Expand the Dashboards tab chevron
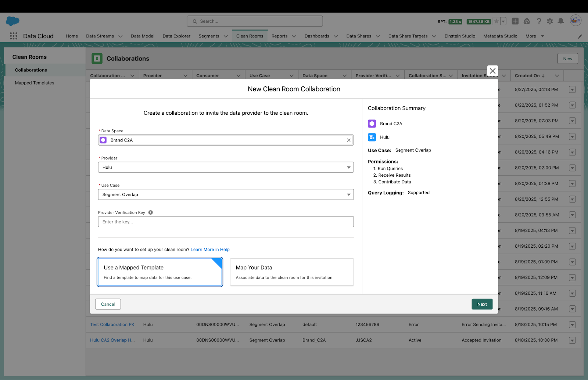This screenshot has width=588, height=380. click(x=336, y=36)
